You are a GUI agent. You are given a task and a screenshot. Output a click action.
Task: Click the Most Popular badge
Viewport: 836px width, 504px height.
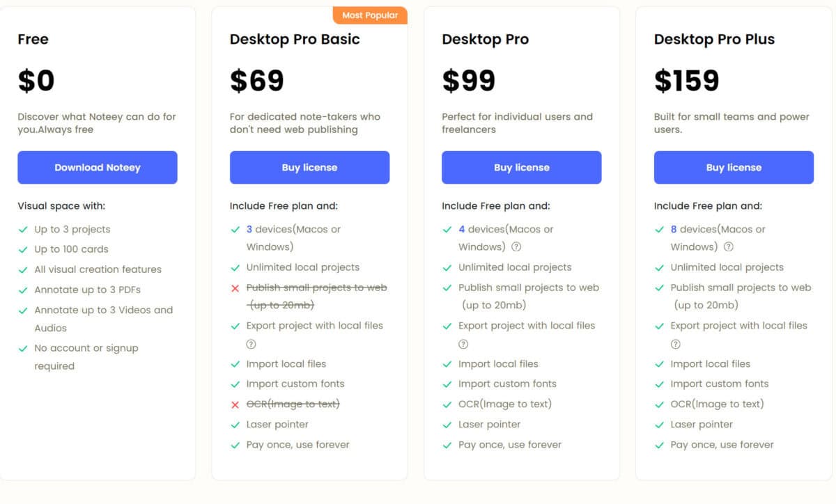tap(370, 15)
